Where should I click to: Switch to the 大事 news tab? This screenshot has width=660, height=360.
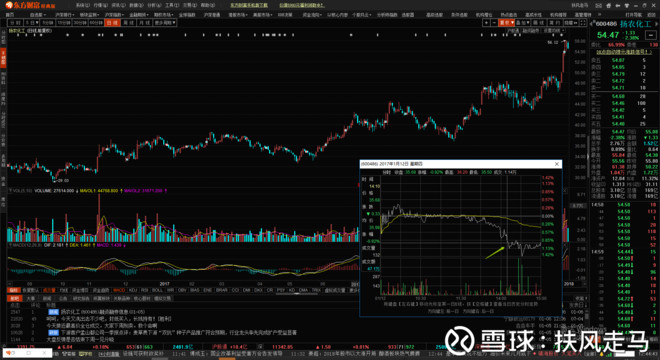click(31, 299)
